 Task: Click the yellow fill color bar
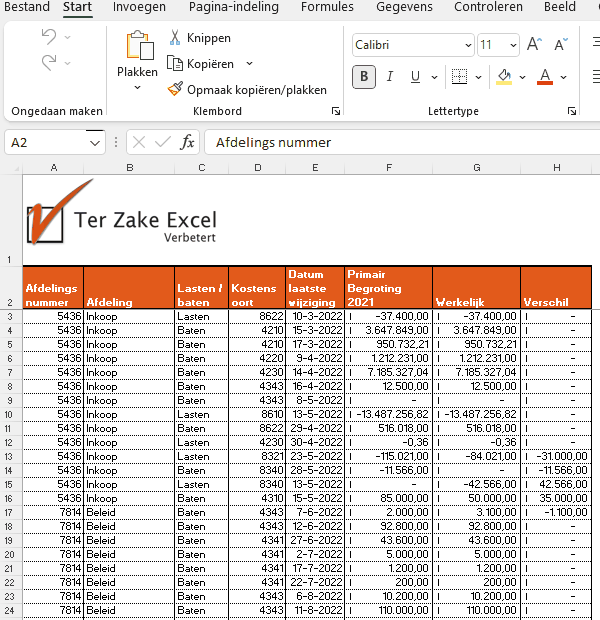[x=504, y=83]
